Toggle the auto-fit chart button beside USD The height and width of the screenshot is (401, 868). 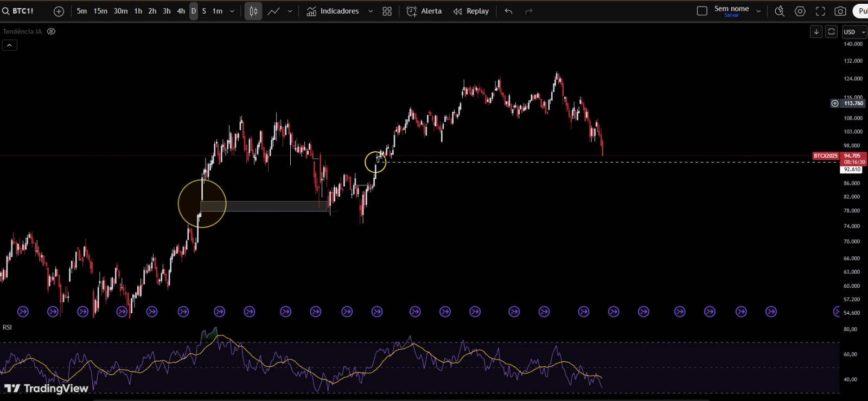831,32
